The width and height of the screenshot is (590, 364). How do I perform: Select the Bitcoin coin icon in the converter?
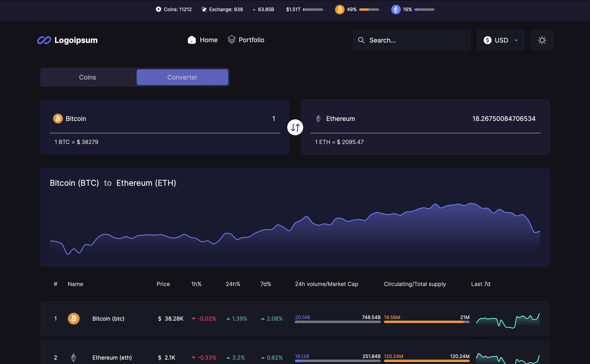pos(58,118)
